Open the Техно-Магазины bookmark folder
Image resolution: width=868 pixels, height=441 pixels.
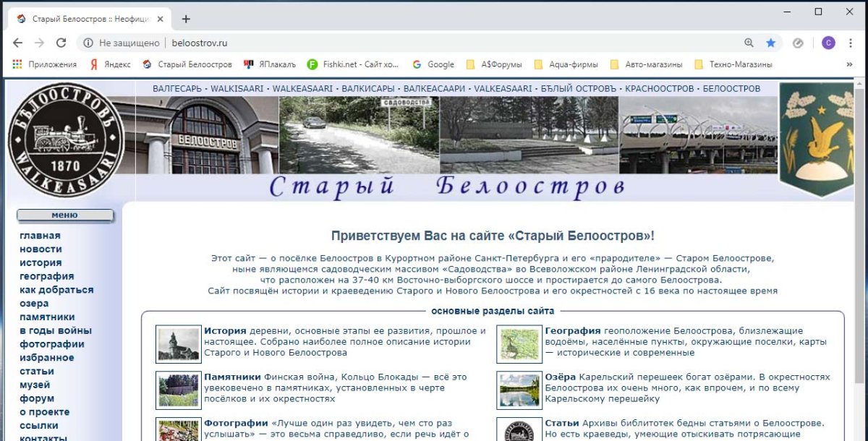coord(733,64)
